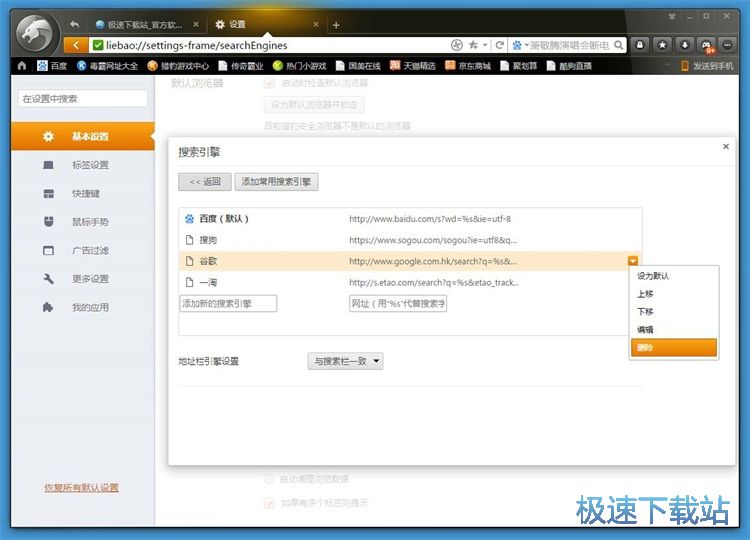750x540 pixels.
Task: Click the Baidu paw icon in 百度 row
Action: tap(189, 219)
